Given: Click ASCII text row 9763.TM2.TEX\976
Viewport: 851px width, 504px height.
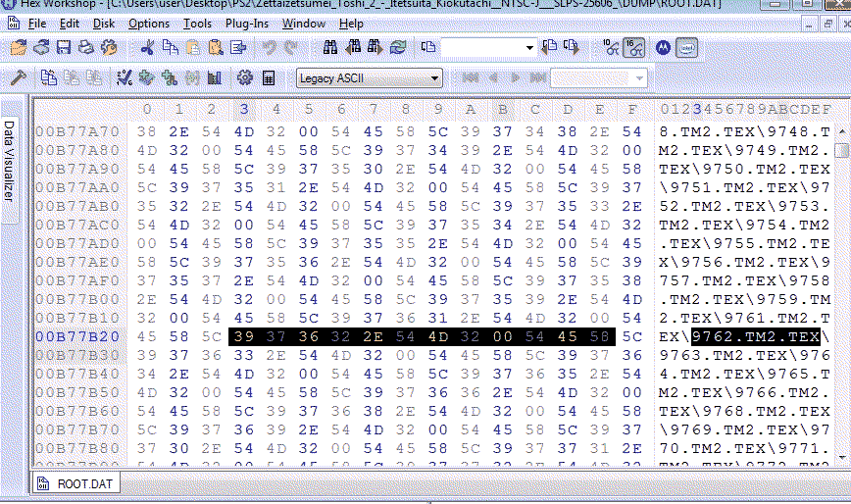Looking at the screenshot, I should click(745, 355).
